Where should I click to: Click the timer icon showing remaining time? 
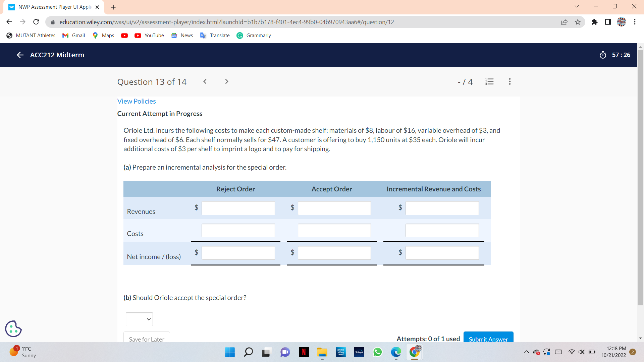click(x=603, y=55)
